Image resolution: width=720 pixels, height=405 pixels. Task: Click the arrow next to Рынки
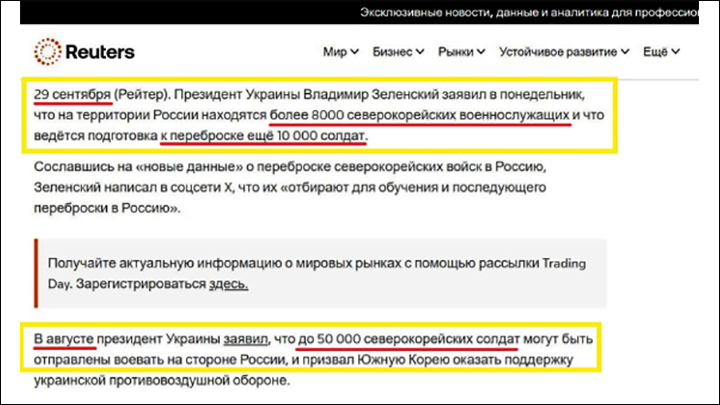tap(481, 52)
